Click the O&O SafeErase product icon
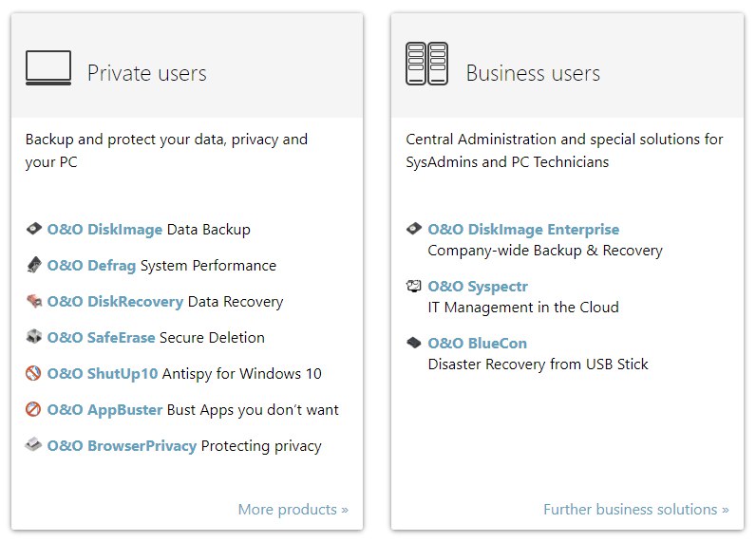Image resolution: width=756 pixels, height=542 pixels. pos(34,336)
